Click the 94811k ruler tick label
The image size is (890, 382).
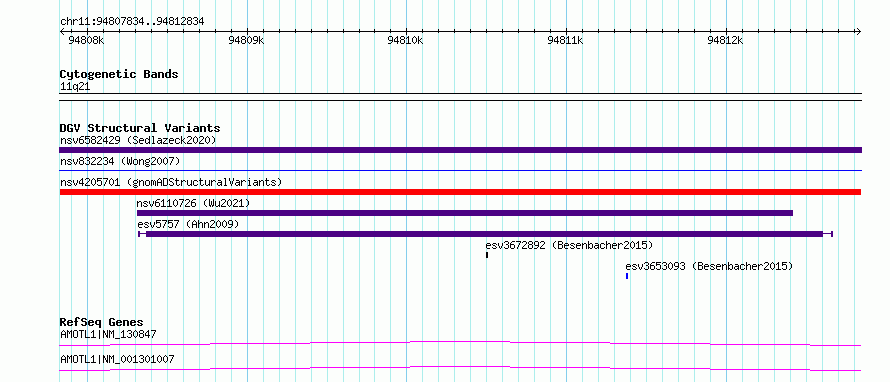coord(565,40)
